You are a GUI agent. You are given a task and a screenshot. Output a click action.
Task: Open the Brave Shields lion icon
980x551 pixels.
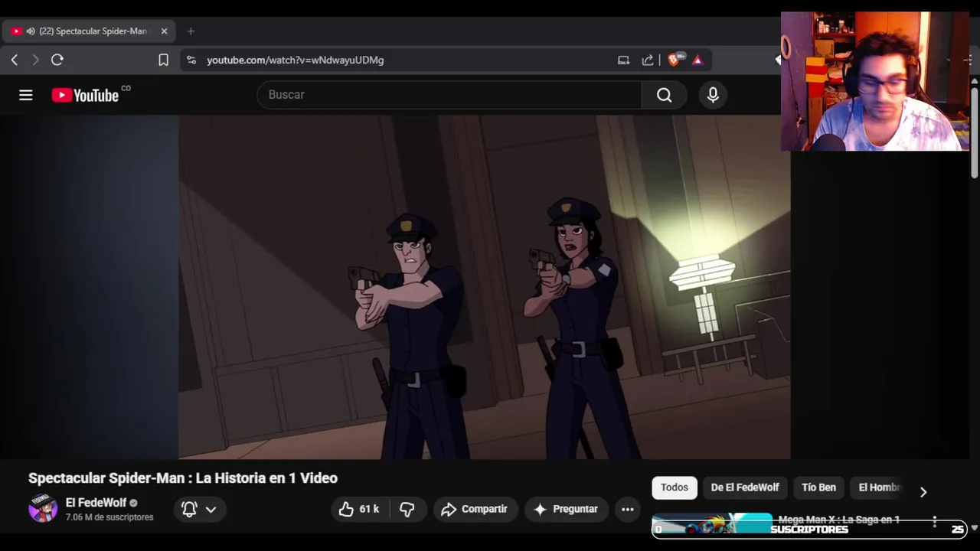(674, 60)
